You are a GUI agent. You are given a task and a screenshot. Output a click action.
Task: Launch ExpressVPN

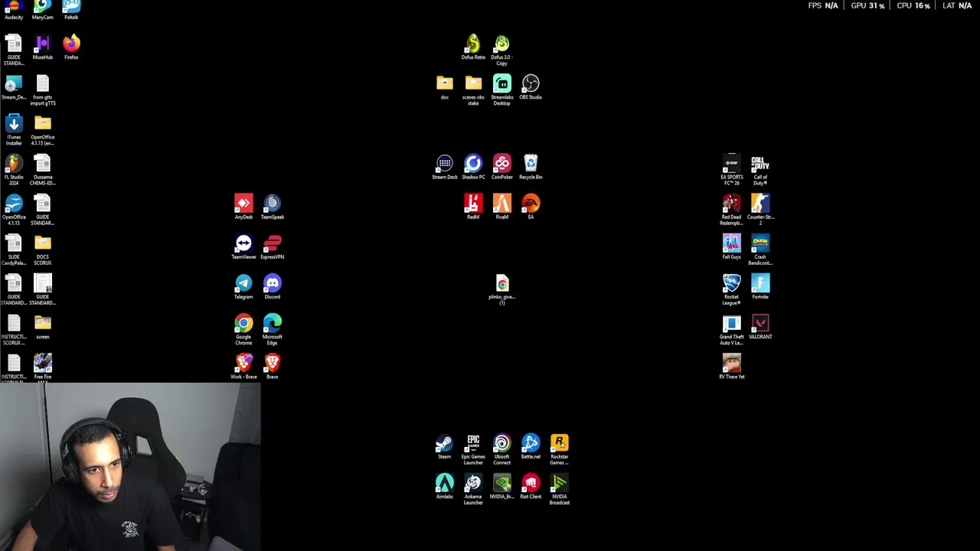[272, 246]
